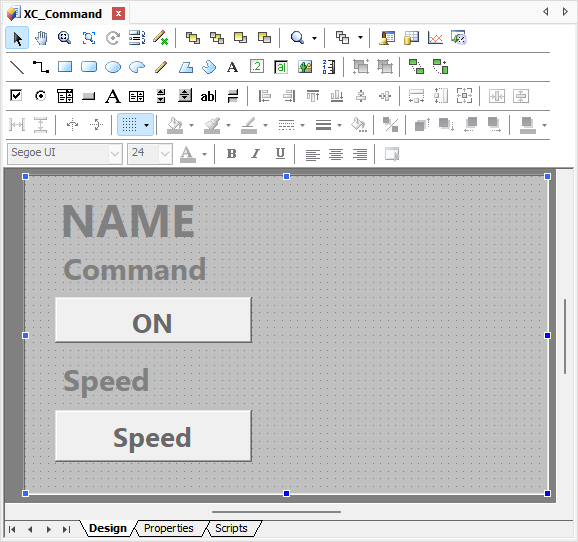The height and width of the screenshot is (542, 578).
Task: Switch to the Design tab
Action: point(108,528)
